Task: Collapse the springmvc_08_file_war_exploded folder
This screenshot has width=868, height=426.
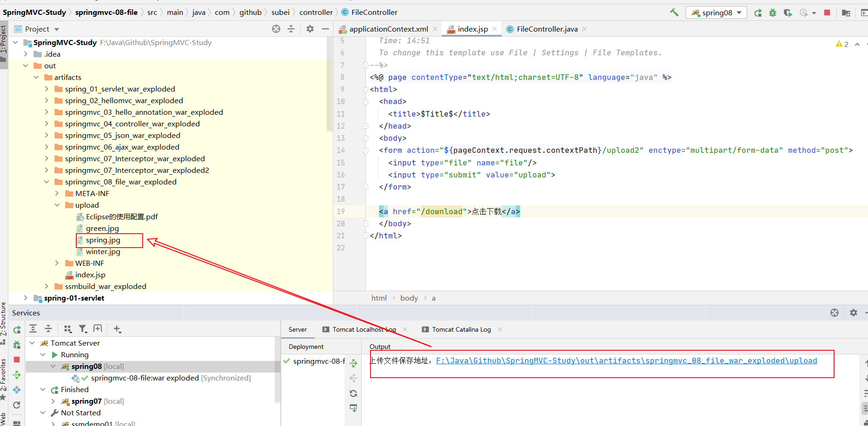Action: pyautogui.click(x=46, y=182)
